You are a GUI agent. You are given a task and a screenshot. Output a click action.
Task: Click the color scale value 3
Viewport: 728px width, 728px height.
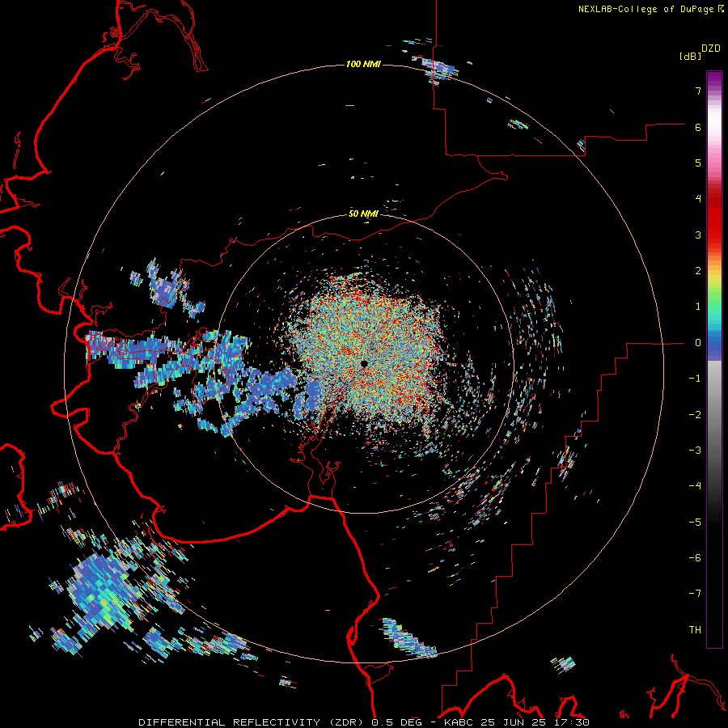point(698,235)
